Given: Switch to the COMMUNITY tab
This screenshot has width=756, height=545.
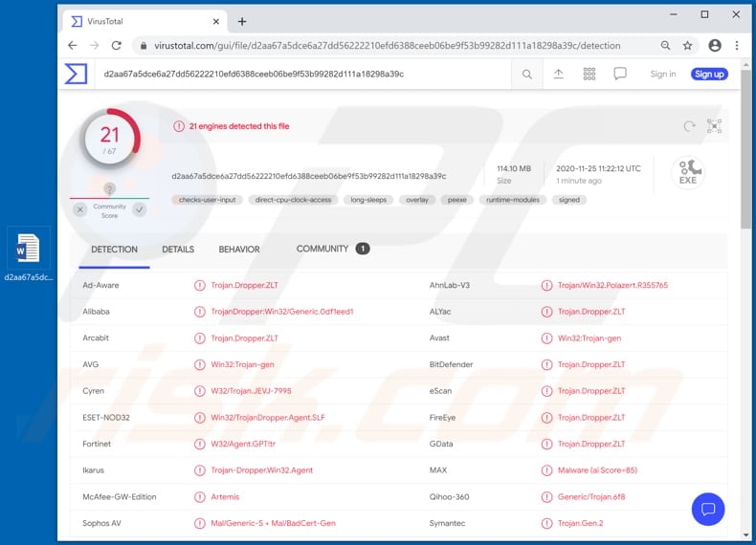Looking at the screenshot, I should click(333, 249).
